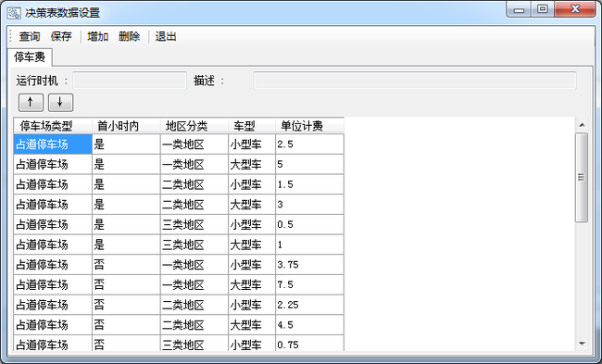Image resolution: width=602 pixels, height=364 pixels.
Task: Click the fee cell 2.5
Action: tap(309, 144)
